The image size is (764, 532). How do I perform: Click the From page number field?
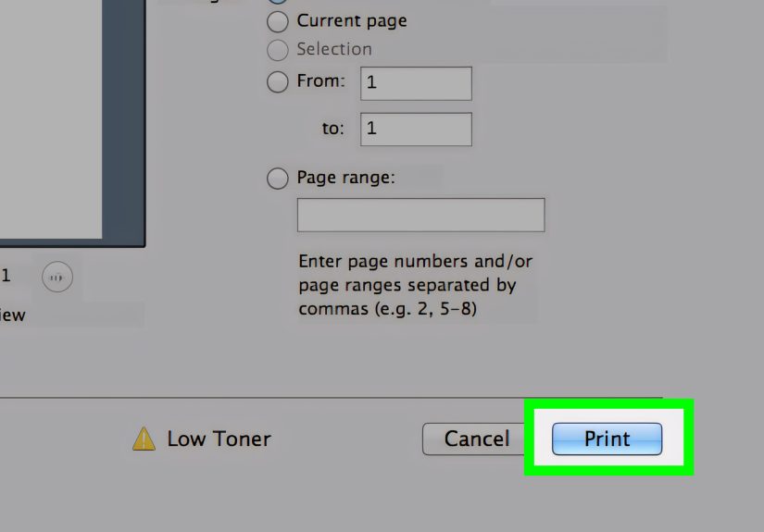pos(416,83)
